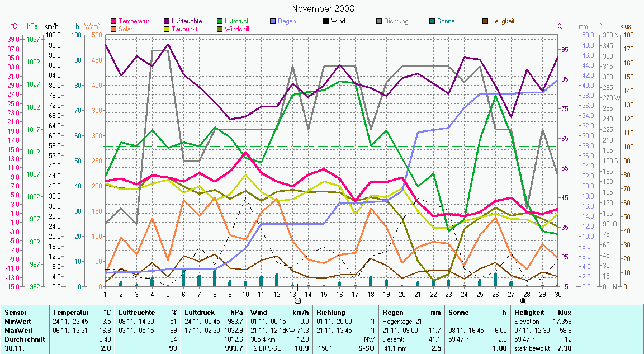Click the klux axis unit label top right
This screenshot has width=644, height=354.
point(626,26)
